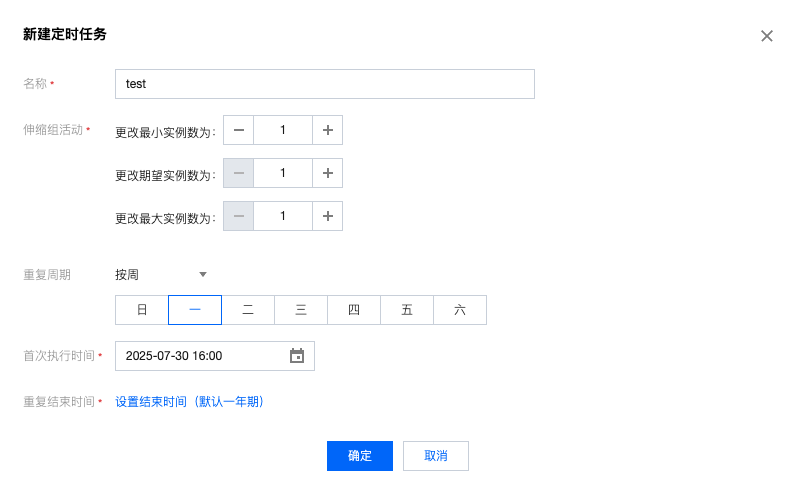
Task: Select Friday (五) in the weekday selector
Action: [x=407, y=310]
